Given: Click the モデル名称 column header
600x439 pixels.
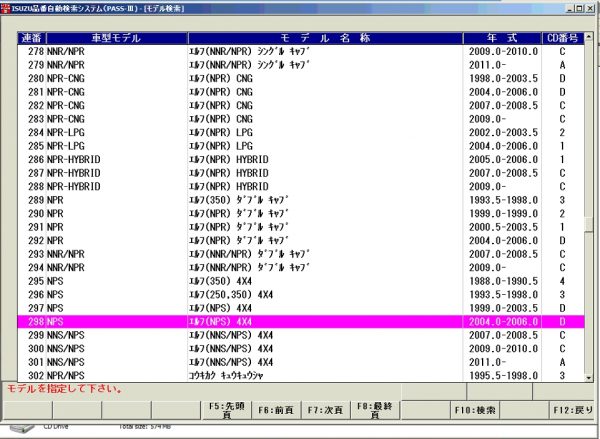Looking at the screenshot, I should (x=325, y=38).
